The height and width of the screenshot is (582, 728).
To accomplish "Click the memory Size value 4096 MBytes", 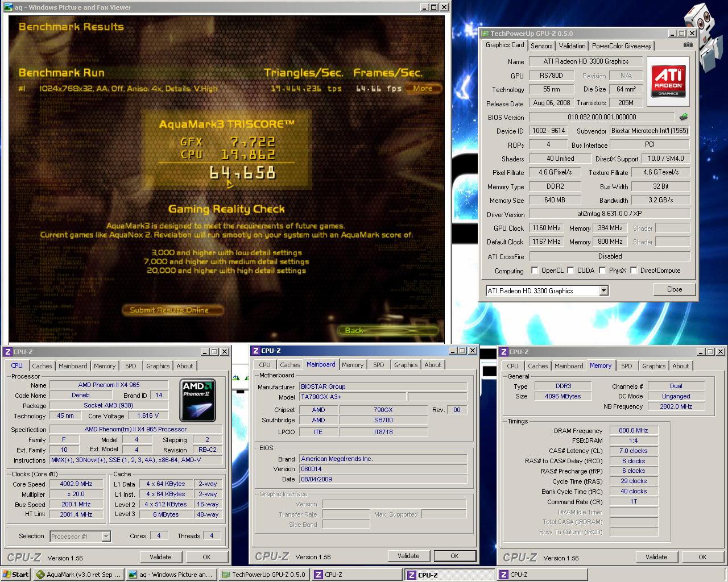I will pyautogui.click(x=563, y=396).
